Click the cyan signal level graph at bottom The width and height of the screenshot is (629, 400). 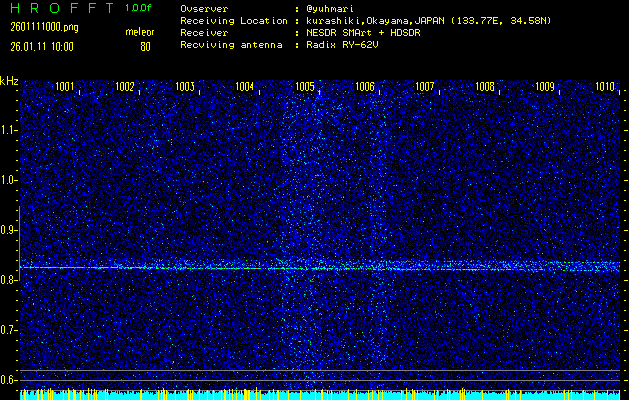pos(320,394)
